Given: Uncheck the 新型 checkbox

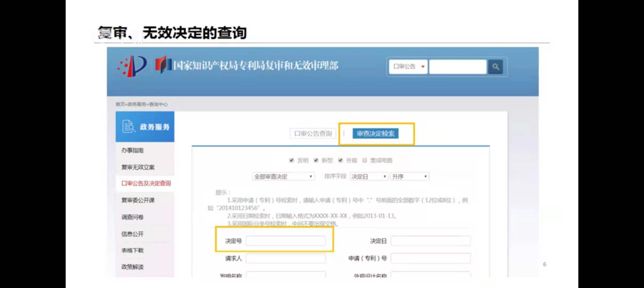Looking at the screenshot, I should [316, 160].
